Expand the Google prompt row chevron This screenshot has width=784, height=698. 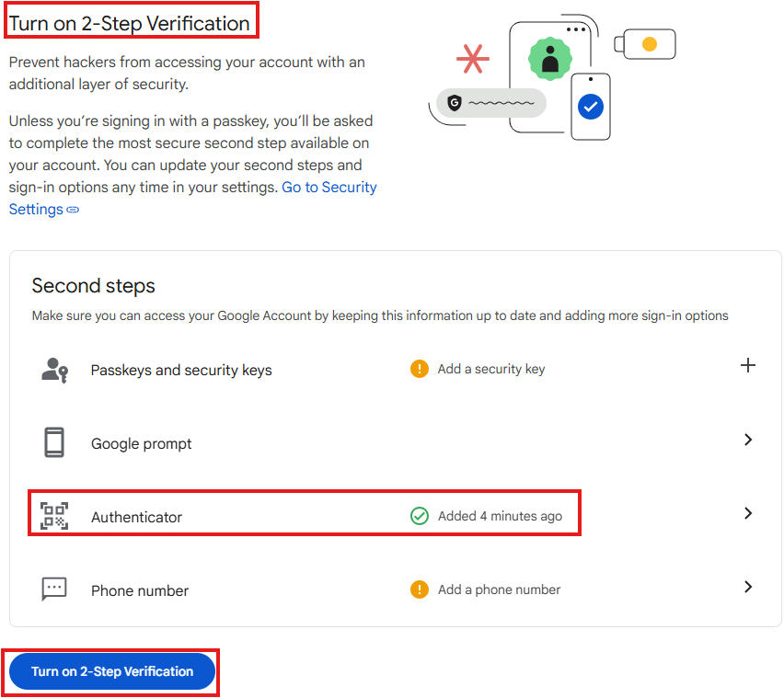pos(748,441)
